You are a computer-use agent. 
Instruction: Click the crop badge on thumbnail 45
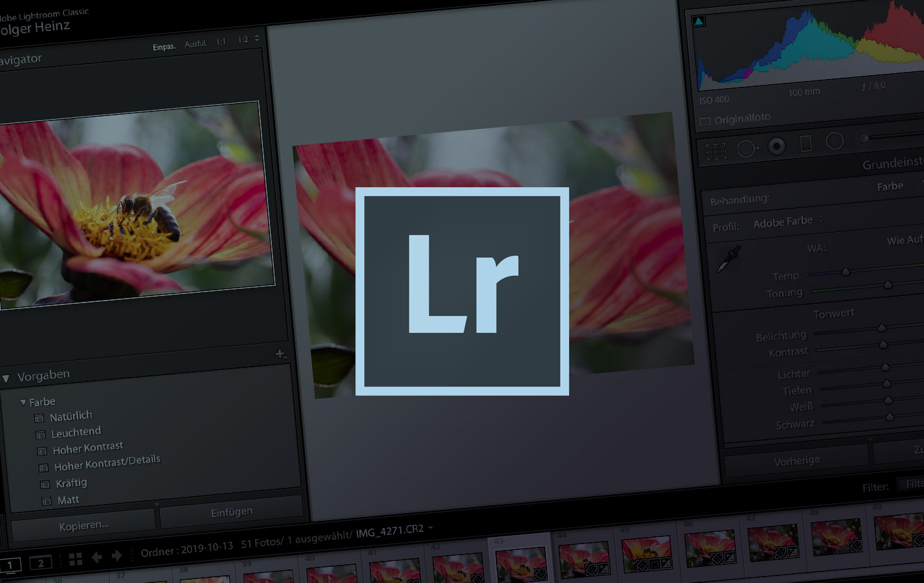655,564
